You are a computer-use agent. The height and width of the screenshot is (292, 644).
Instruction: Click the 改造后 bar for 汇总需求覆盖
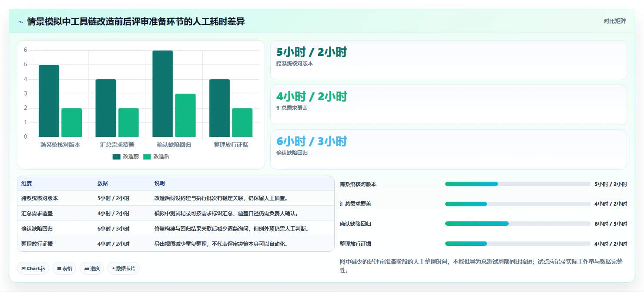click(x=128, y=122)
